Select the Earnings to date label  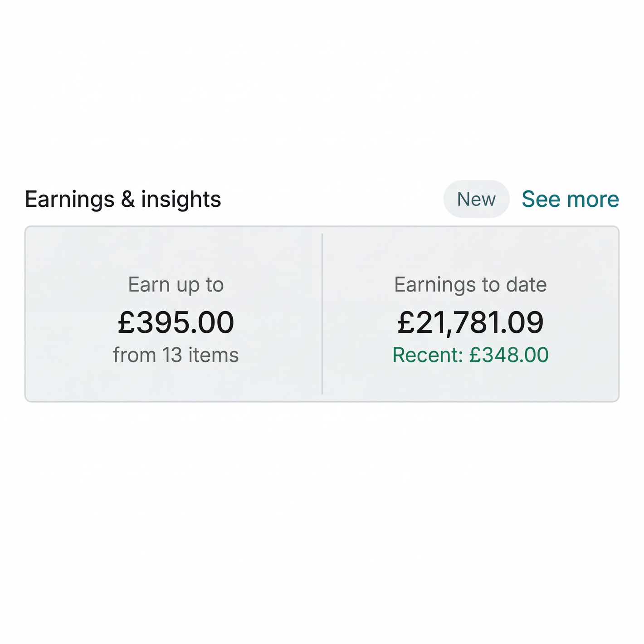(470, 285)
